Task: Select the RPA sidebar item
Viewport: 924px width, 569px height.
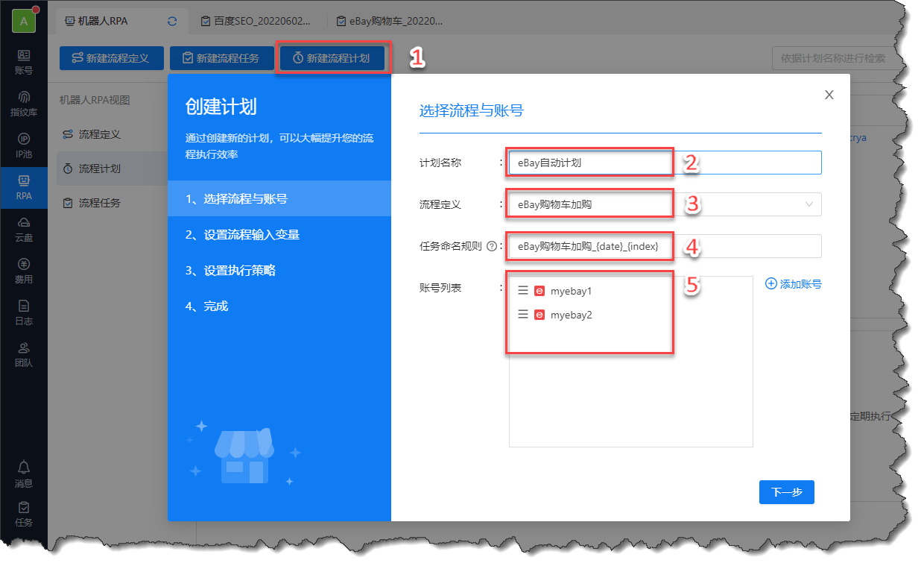Action: (24, 187)
